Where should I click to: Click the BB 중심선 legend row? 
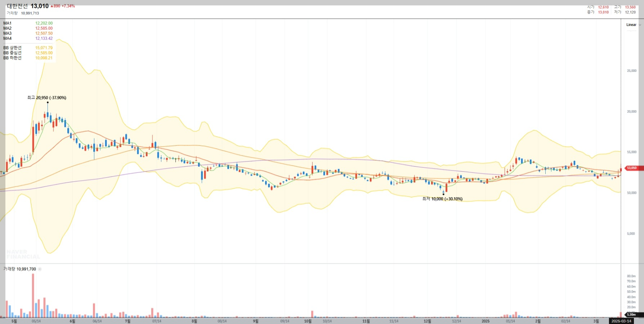click(28, 53)
